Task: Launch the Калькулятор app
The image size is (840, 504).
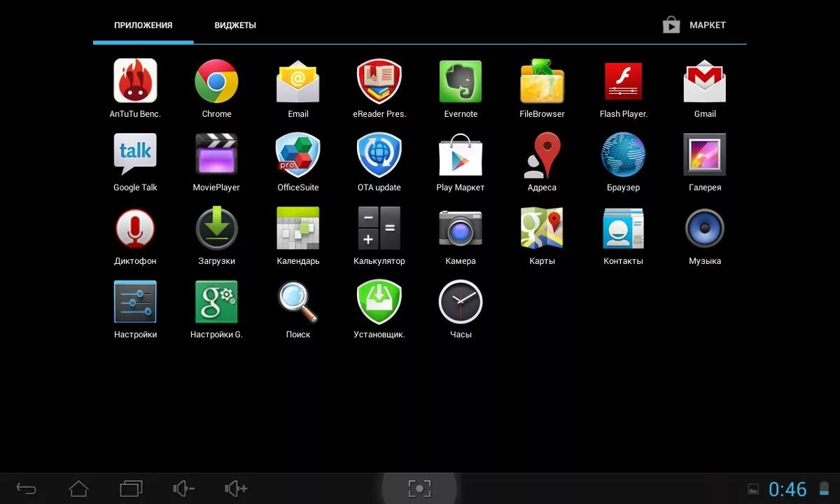Action: [379, 228]
